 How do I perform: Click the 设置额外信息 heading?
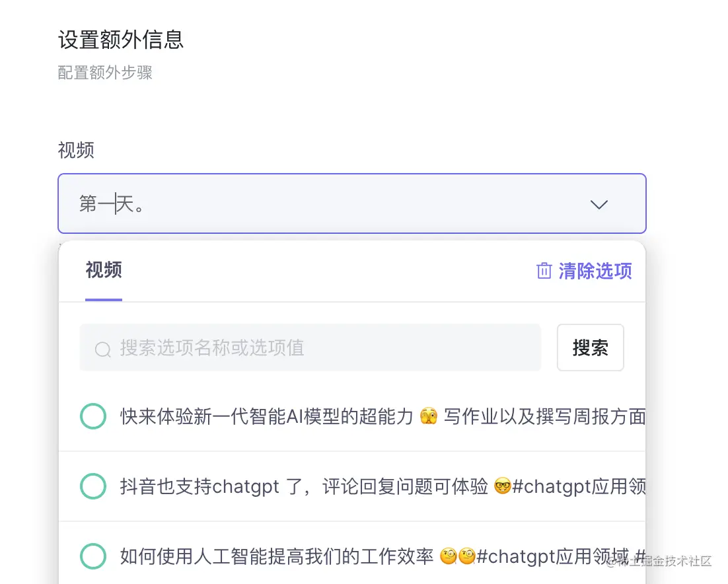(121, 40)
